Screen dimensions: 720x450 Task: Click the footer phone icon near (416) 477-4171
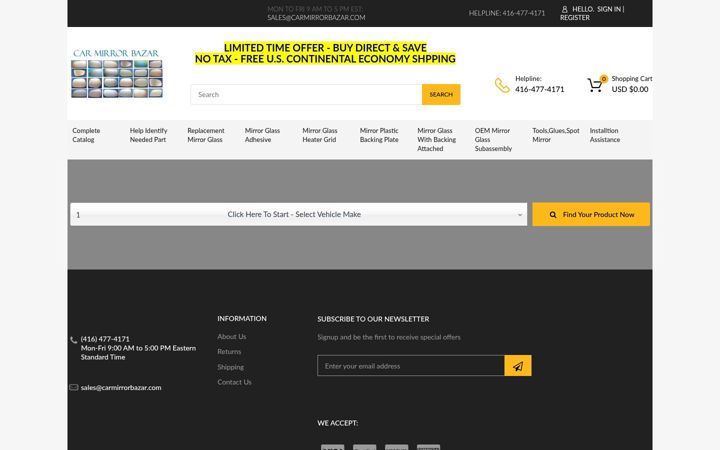73,340
